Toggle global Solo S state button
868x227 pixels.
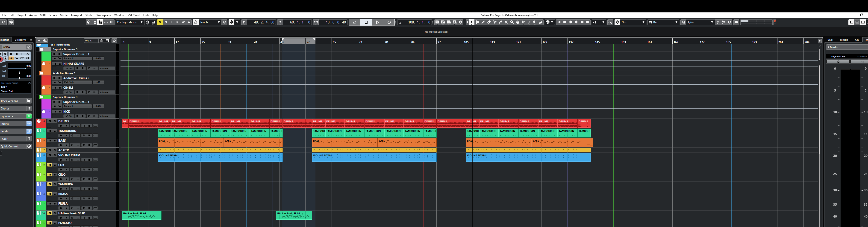[166, 22]
